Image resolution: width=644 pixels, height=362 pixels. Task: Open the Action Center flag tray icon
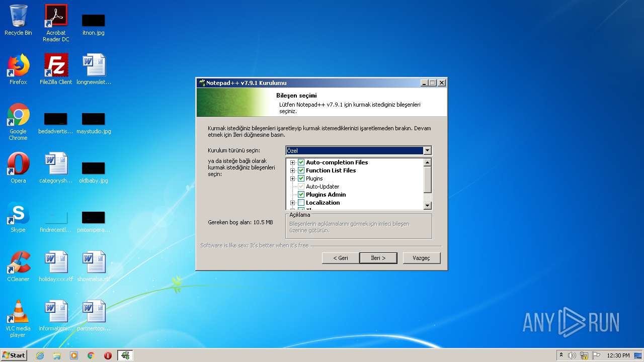pyautogui.click(x=596, y=355)
